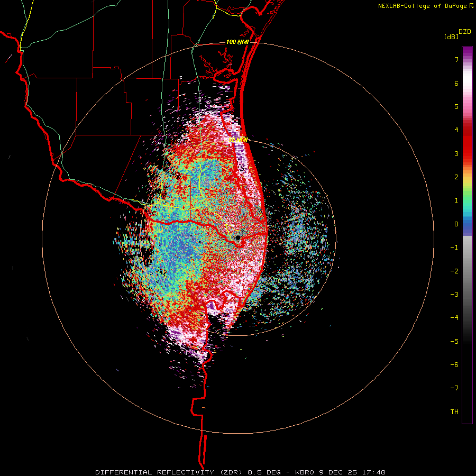This screenshot has height=476, width=476.
Task: Click the [dB] units label
Action: 451,36
